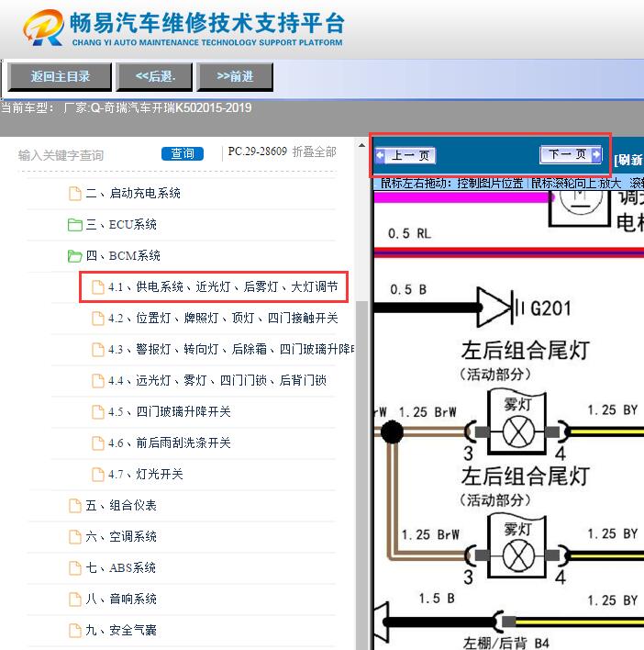Open 八、音响系统 tree item

click(x=121, y=599)
